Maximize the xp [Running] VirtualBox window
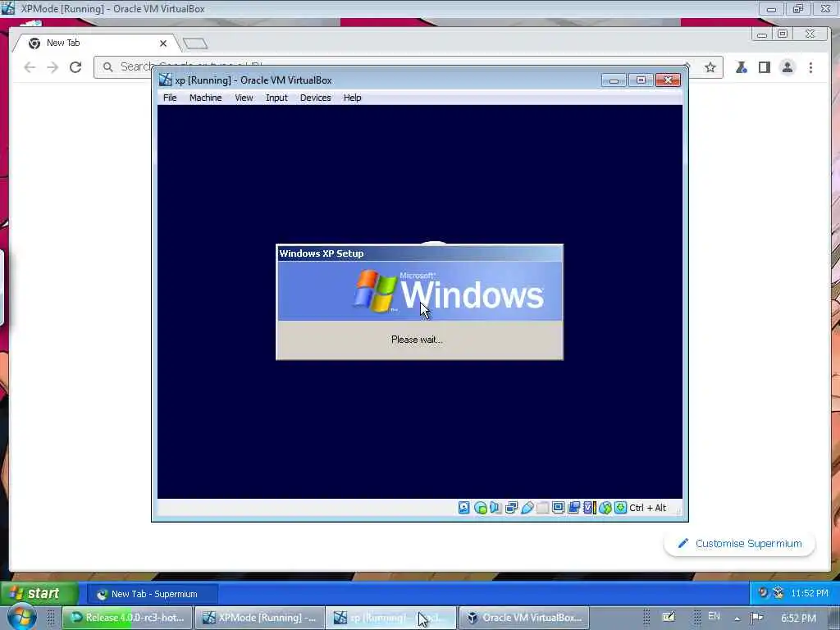840x630 pixels. [x=641, y=80]
